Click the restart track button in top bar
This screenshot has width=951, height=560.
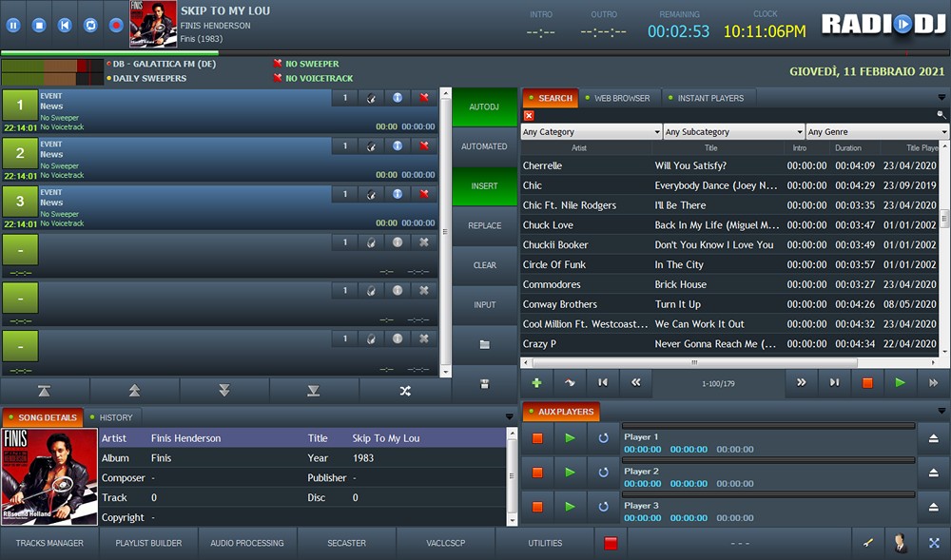coord(65,26)
